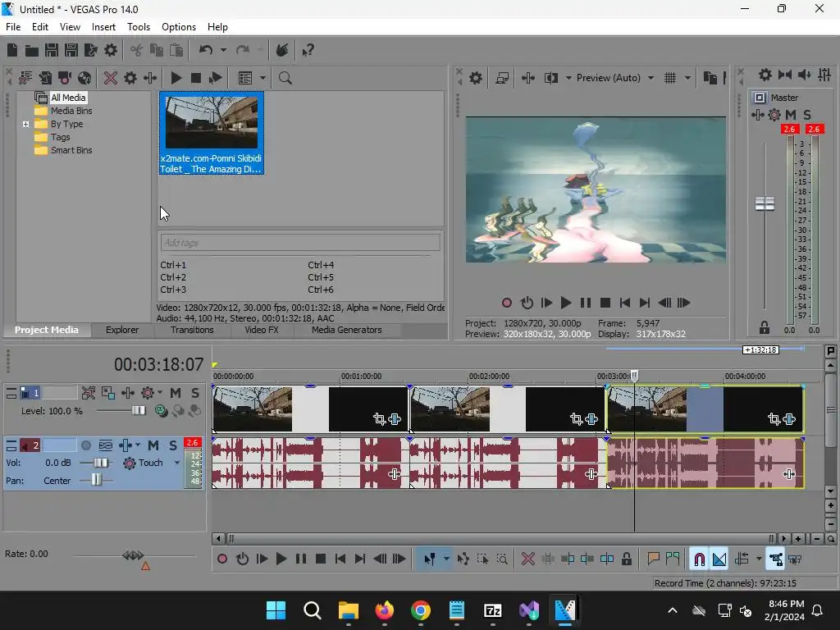Open the Split Screen View dropdown arrow

[x=568, y=78]
